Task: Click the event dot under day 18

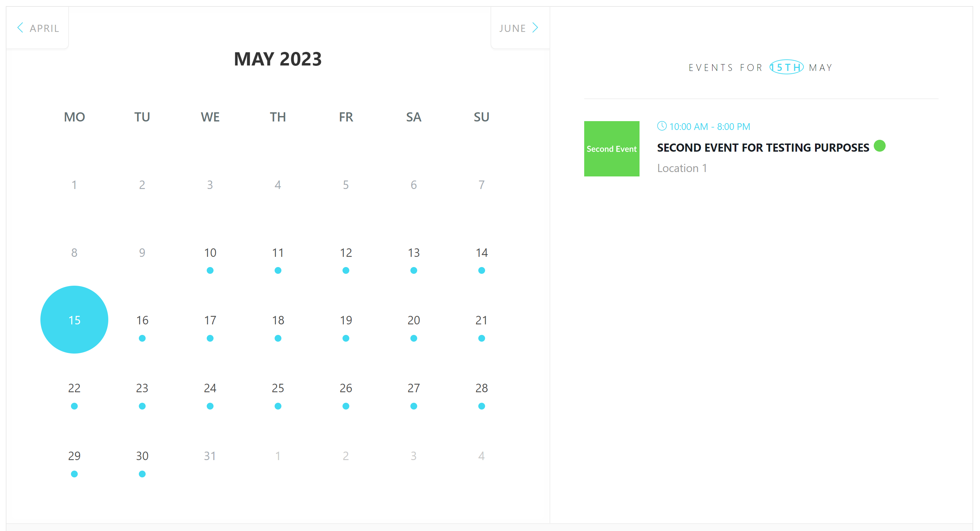Action: 278,338
